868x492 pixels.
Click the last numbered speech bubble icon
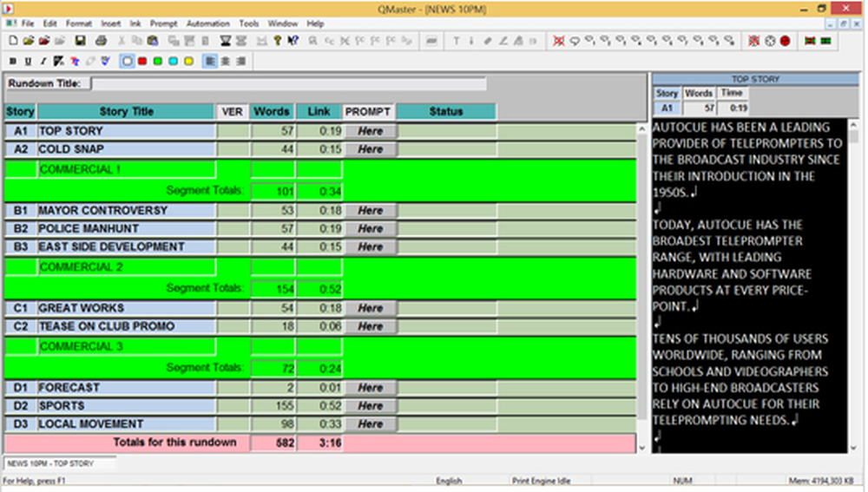(729, 41)
